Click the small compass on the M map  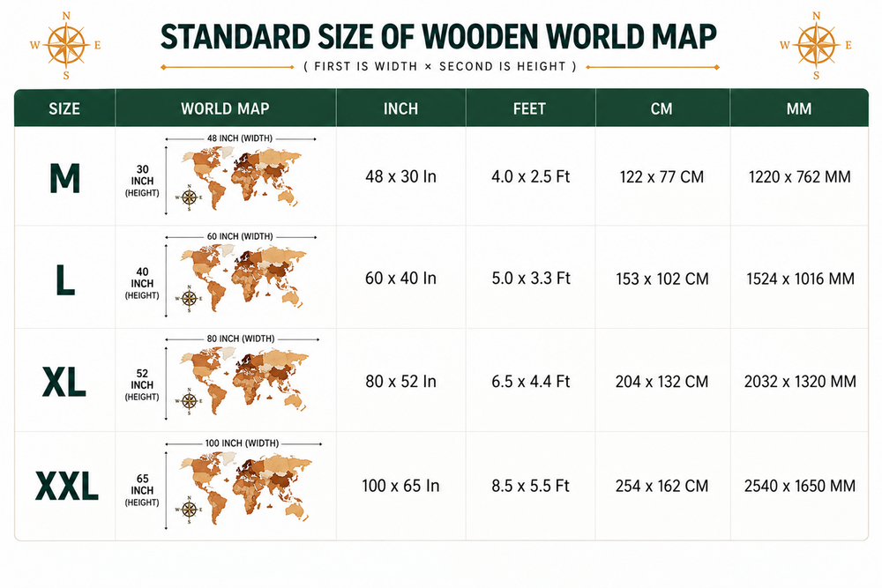point(189,197)
